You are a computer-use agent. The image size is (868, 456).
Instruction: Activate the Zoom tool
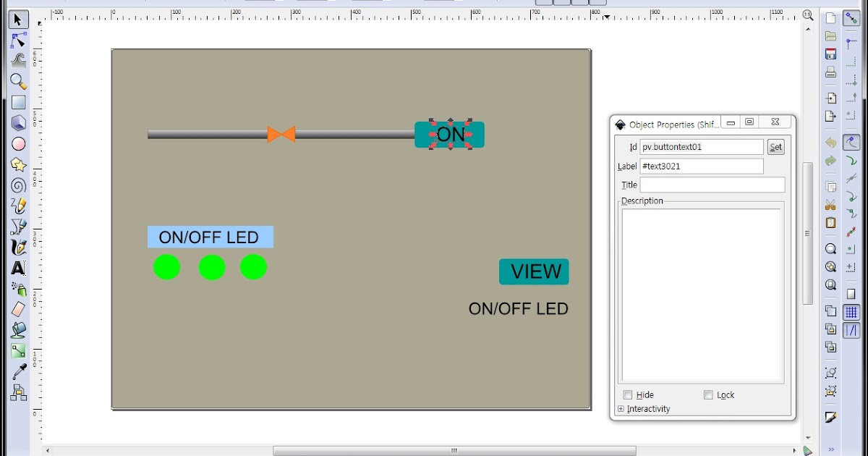tap(18, 82)
